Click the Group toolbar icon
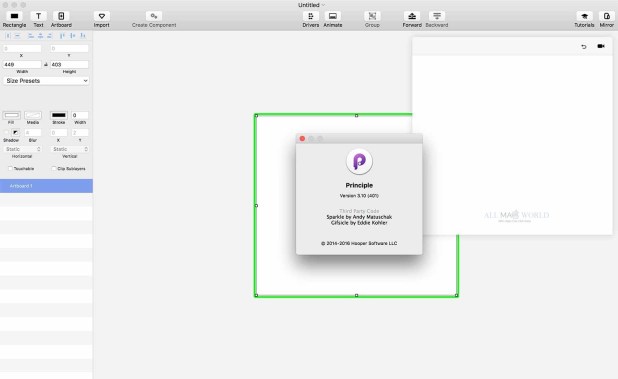Viewport: 618px width, 379px height. (x=372, y=16)
